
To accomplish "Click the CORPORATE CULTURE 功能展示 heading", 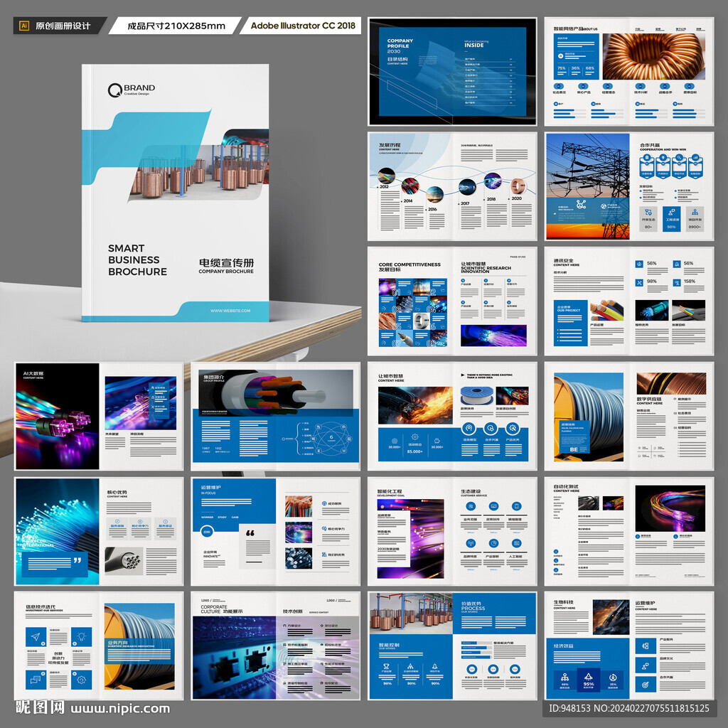I will [222, 609].
